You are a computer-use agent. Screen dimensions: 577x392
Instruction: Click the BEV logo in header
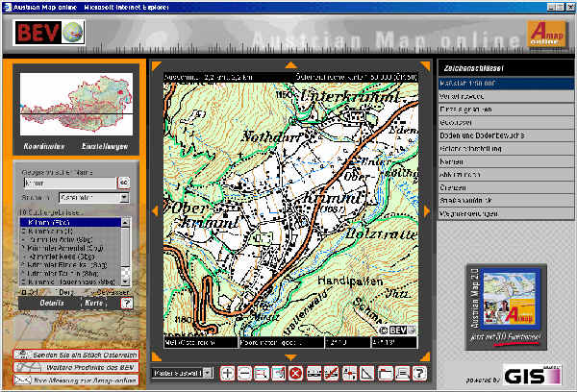pos(50,33)
